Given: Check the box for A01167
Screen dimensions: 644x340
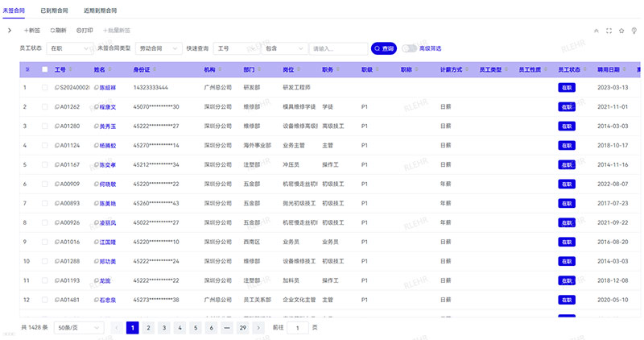Looking at the screenshot, I should click(x=45, y=165).
